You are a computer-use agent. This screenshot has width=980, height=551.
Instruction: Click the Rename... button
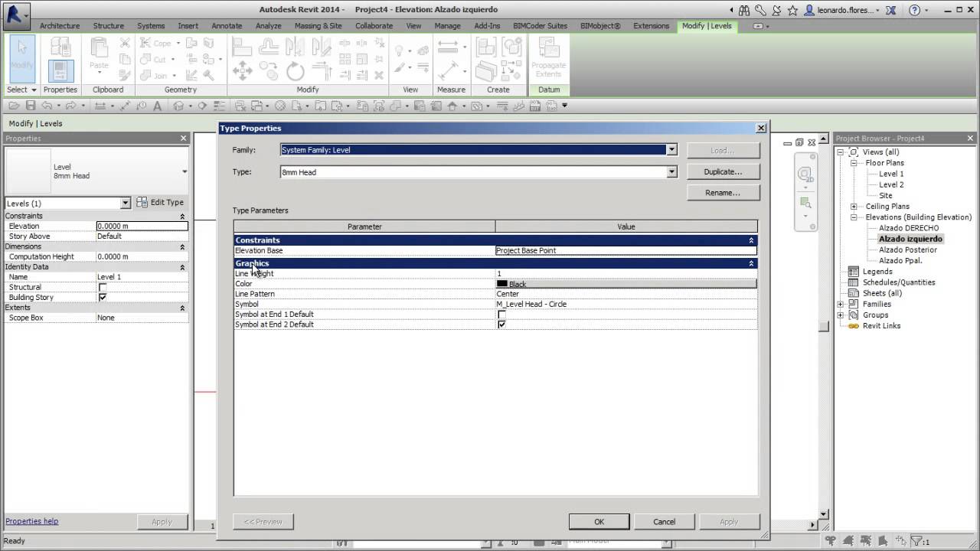coord(724,193)
